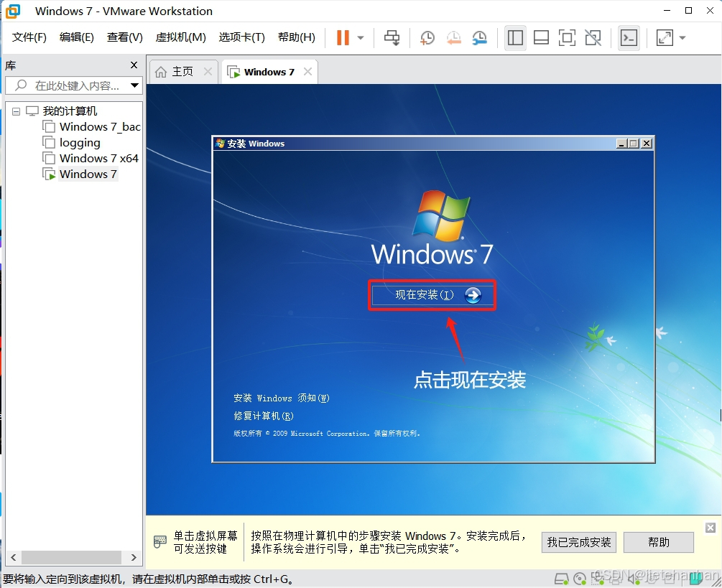Viewport: 722px width, 588px height.
Task: Revert virtual machine to previous snapshot
Action: click(x=453, y=38)
